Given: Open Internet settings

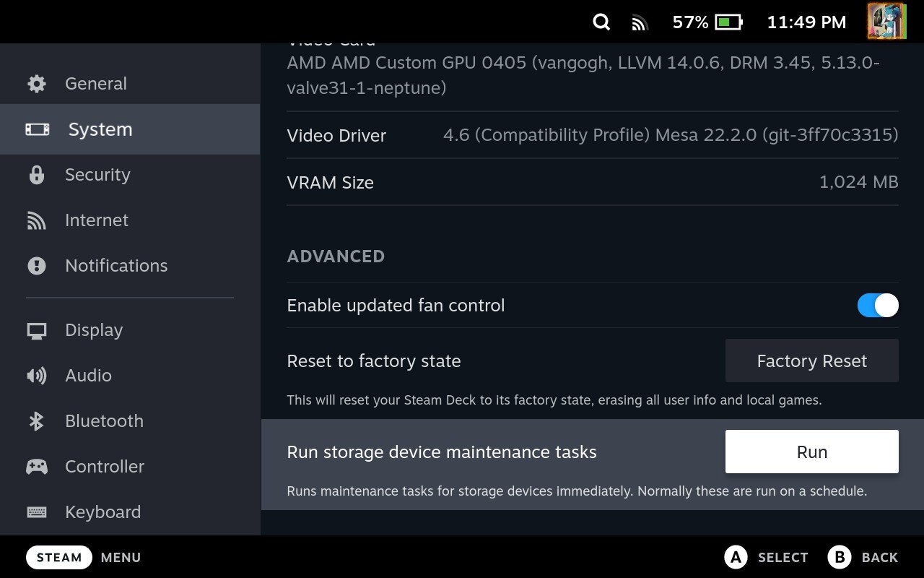Looking at the screenshot, I should coord(130,220).
